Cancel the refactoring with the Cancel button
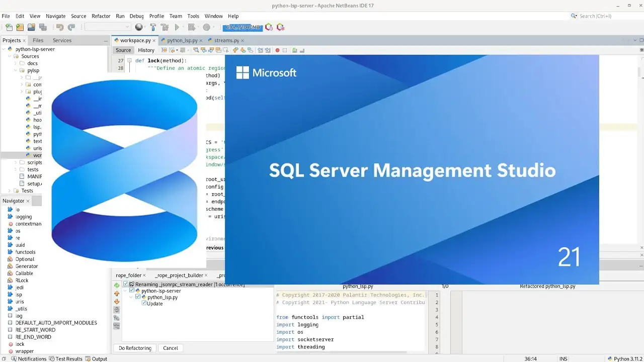 (171, 348)
